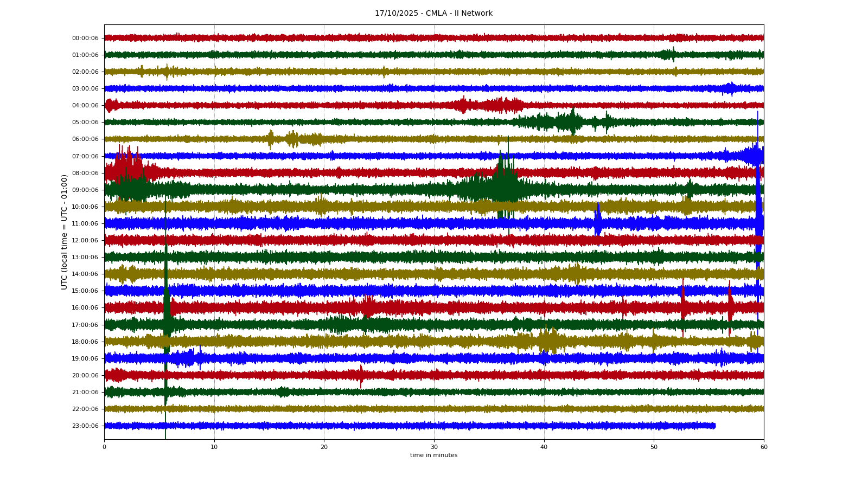
Task: Select the 00:00:06 row label
Action: tap(85, 38)
